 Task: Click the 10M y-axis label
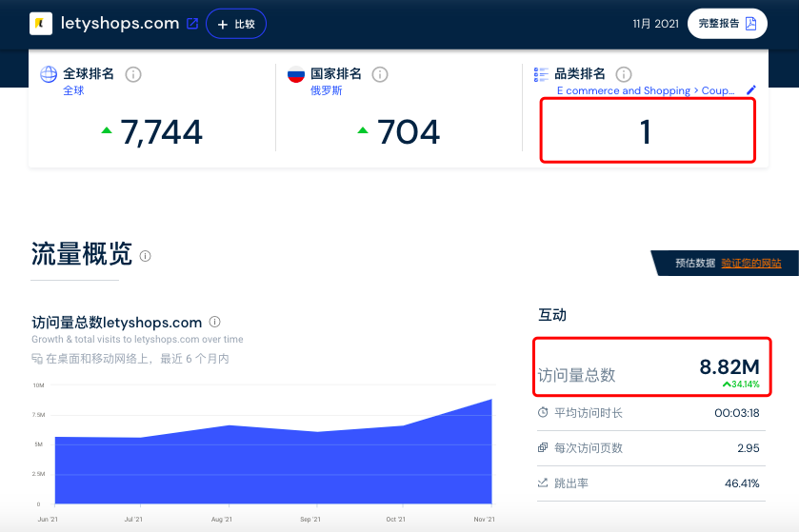point(39,385)
